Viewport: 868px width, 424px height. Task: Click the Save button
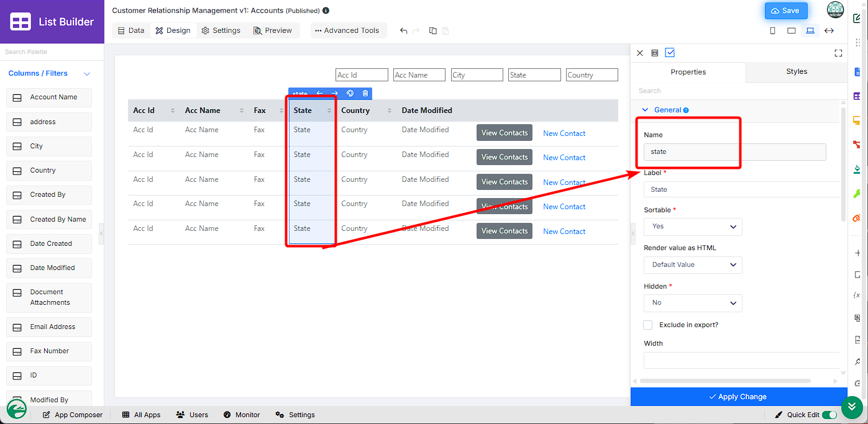click(x=786, y=11)
